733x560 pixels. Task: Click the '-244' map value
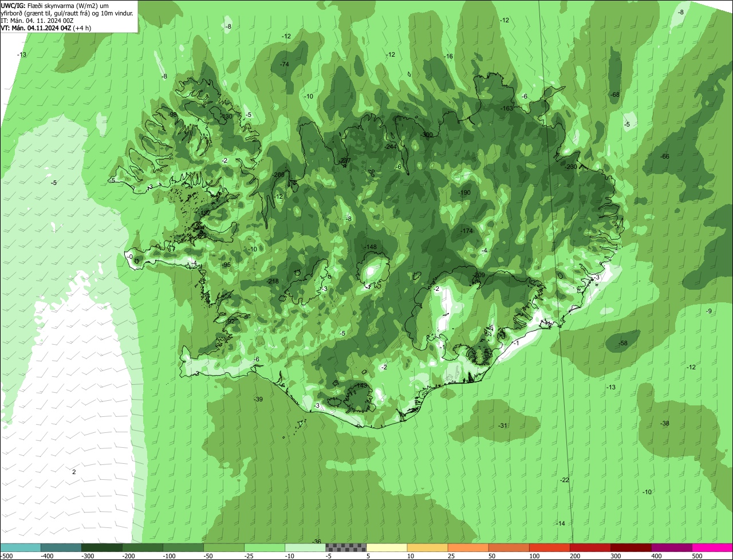point(391,147)
